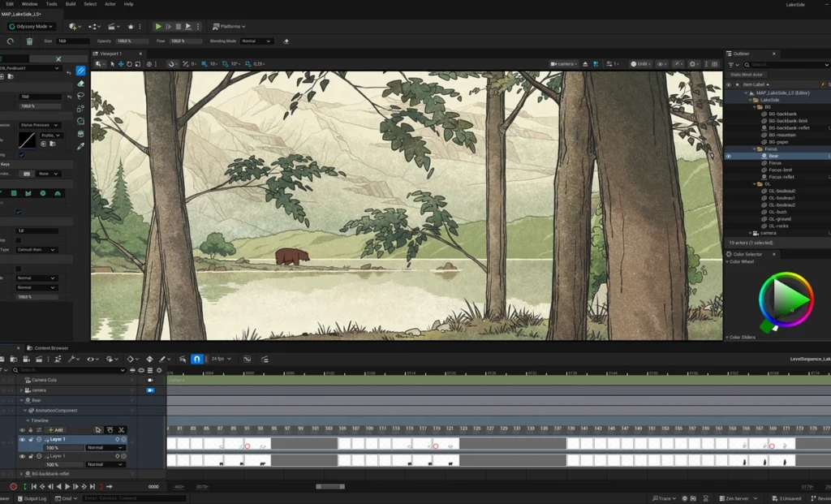Click the Add button in Timeline track
The width and height of the screenshot is (831, 504).
point(55,429)
